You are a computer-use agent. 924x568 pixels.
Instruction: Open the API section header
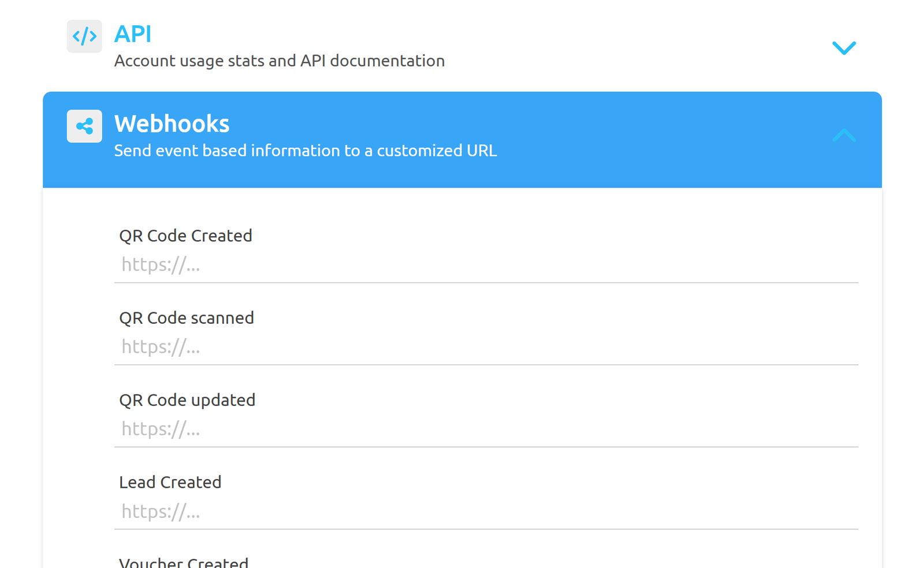click(x=462, y=46)
